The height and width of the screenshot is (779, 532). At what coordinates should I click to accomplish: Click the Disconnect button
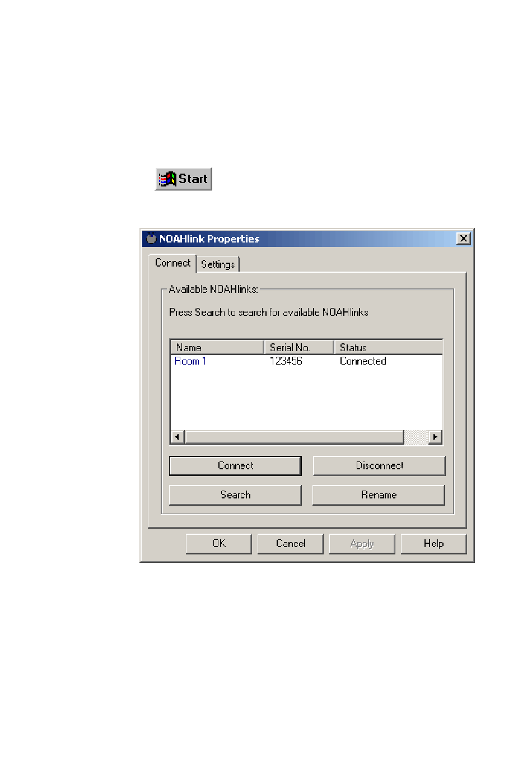(379, 466)
